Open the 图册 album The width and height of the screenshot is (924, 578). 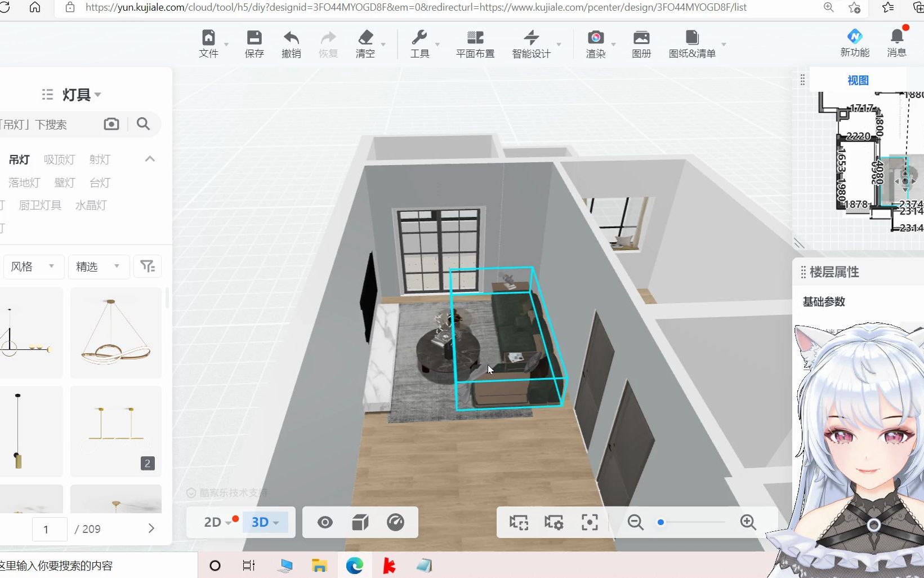point(641,45)
